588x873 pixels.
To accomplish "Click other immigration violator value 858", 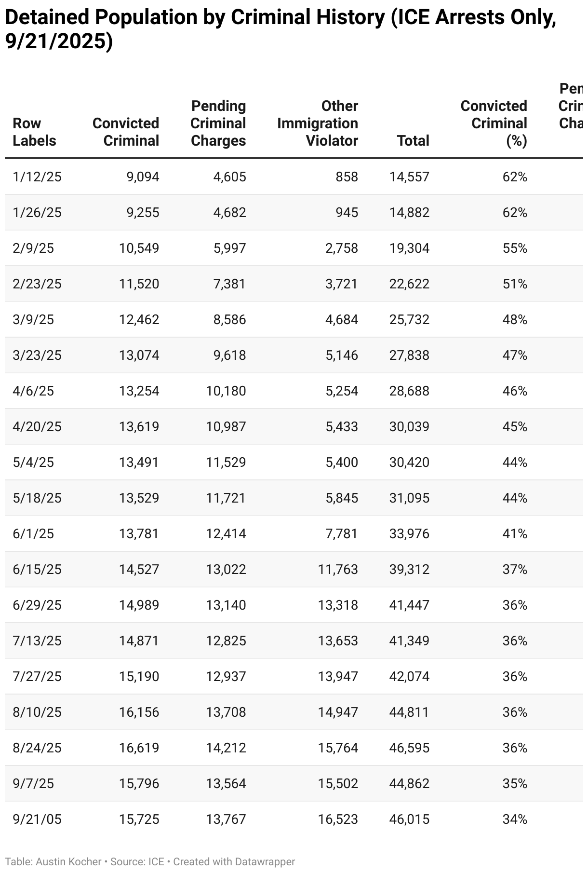I will point(347,177).
